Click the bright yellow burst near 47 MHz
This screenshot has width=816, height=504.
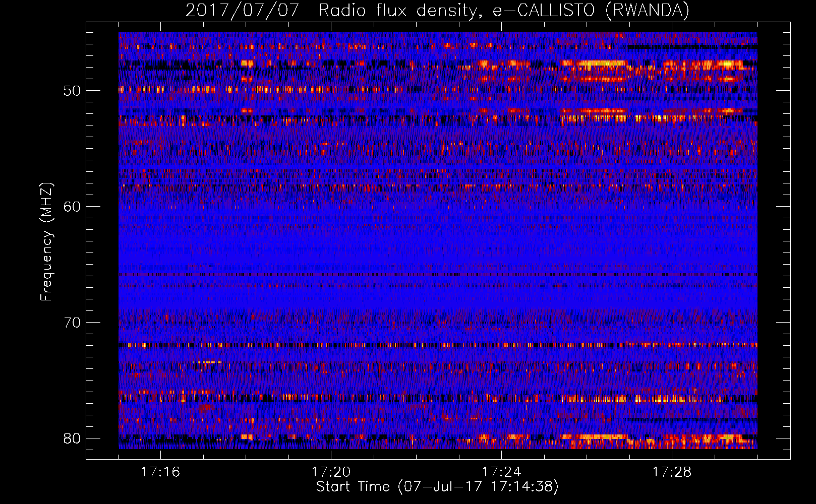(595, 64)
